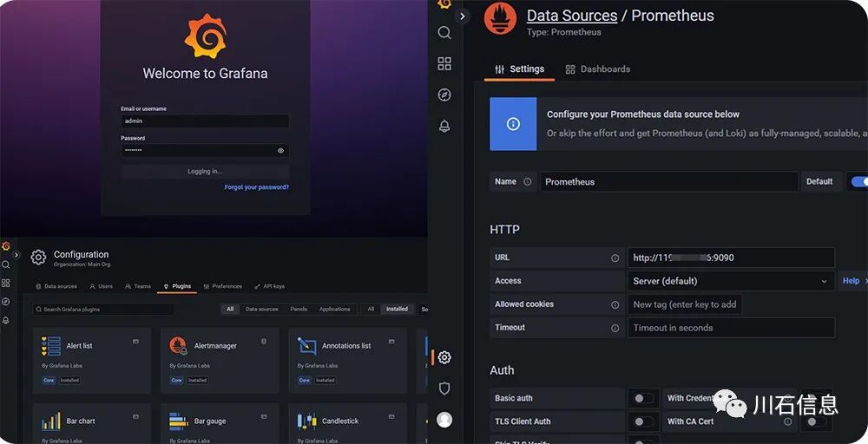Click the Bar chart plugin icon

click(51, 421)
